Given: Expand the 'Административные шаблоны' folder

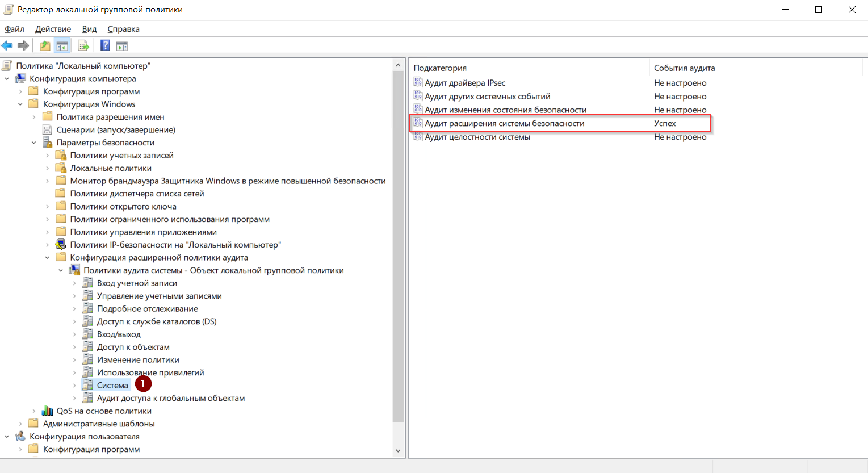Looking at the screenshot, I should (20, 424).
